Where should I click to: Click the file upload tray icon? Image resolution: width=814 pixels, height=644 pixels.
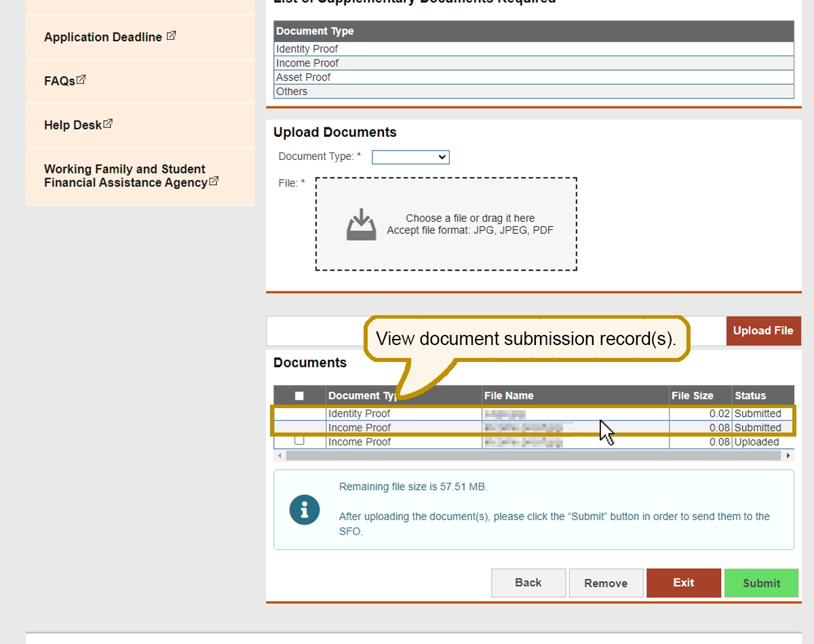coord(361,224)
